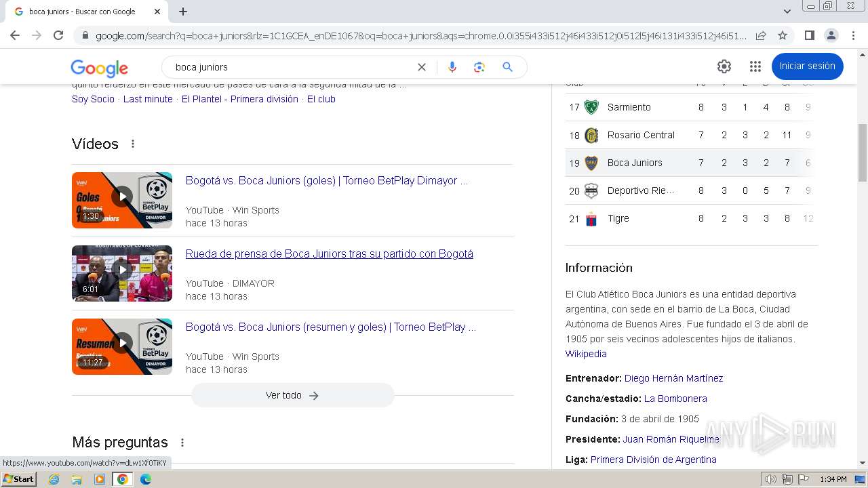Open the media player from the taskbar
Screen dimensions: 868x488
[x=100, y=479]
